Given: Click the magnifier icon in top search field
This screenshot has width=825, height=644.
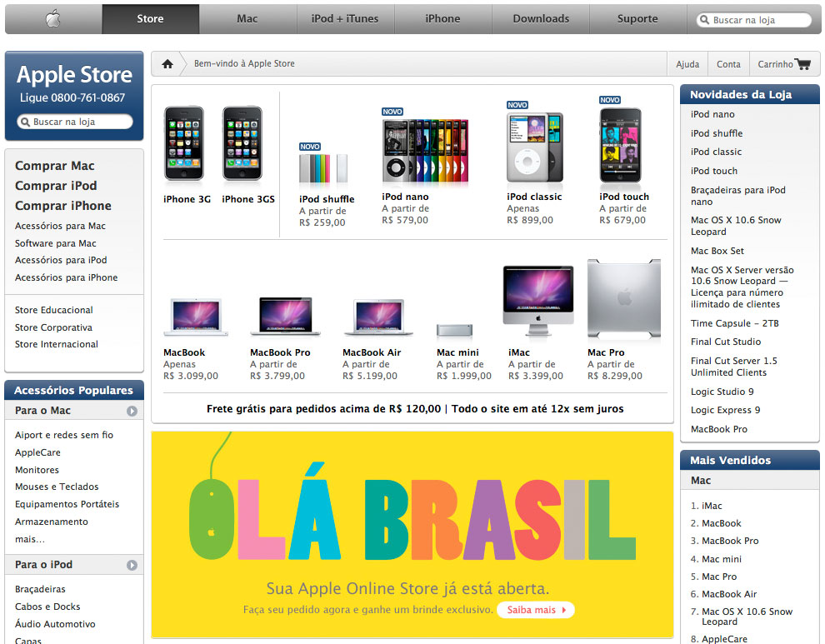Looking at the screenshot, I should tap(704, 20).
